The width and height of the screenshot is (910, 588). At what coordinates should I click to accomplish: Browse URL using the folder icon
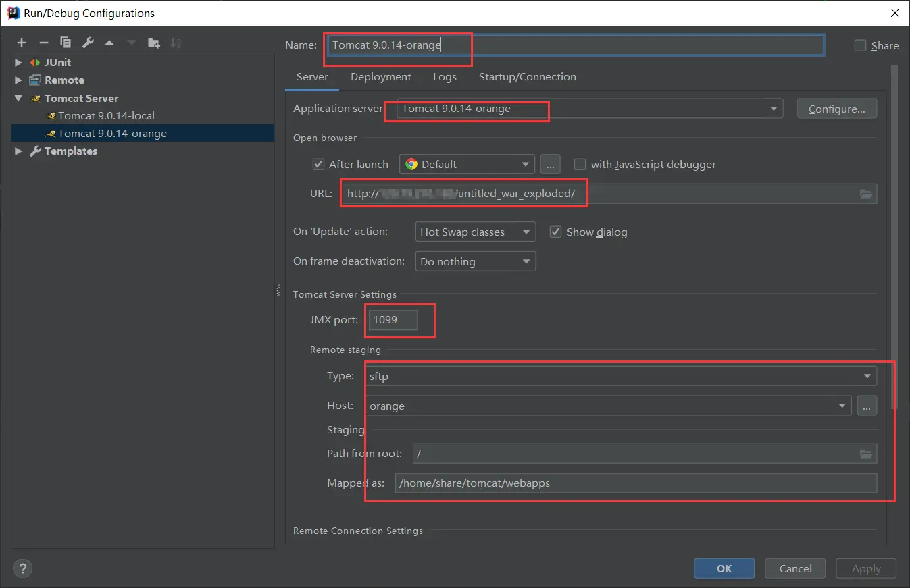pos(866,194)
